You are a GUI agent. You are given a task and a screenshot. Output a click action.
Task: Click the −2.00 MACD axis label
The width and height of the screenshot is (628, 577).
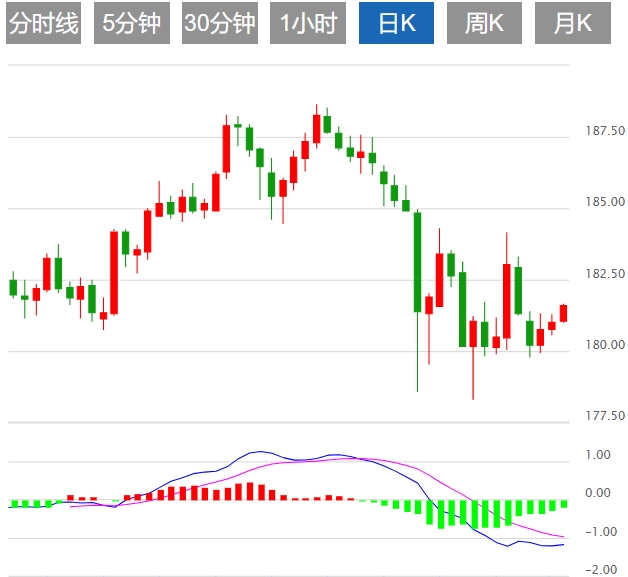(x=601, y=570)
